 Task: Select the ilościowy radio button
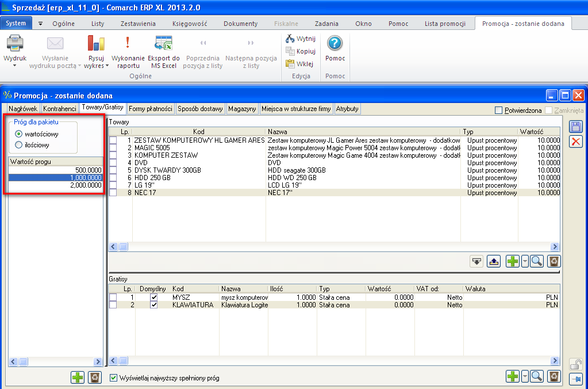[18, 144]
